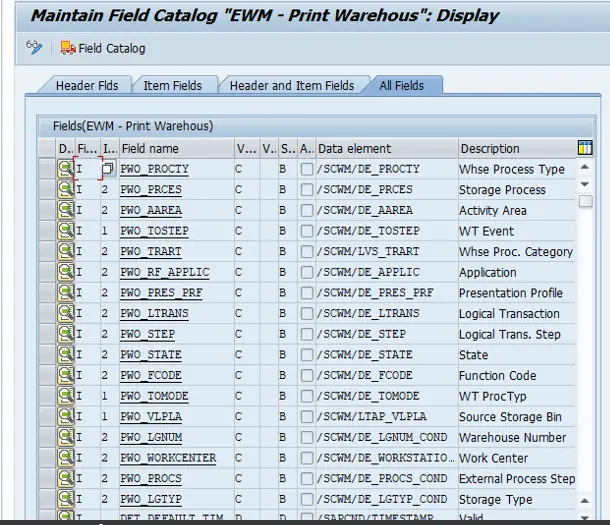This screenshot has width=610, height=525.
Task: Click Activity Area description cell
Action: pyautogui.click(x=517, y=210)
